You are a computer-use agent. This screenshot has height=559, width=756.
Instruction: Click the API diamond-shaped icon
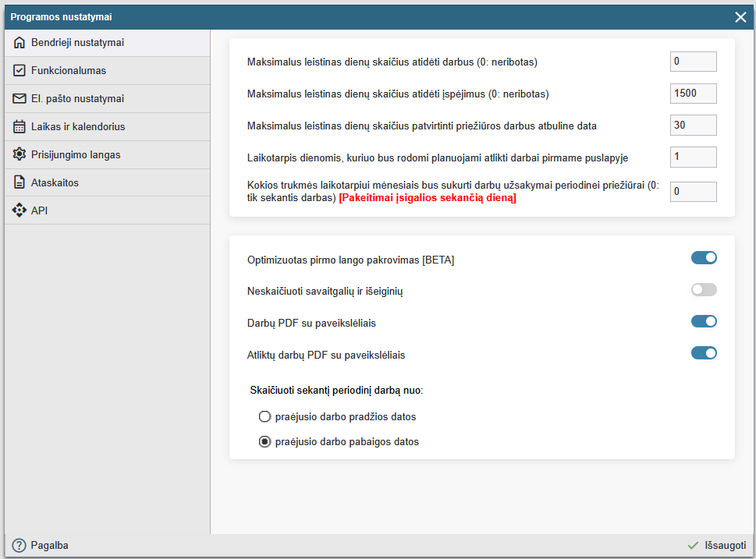(x=20, y=210)
